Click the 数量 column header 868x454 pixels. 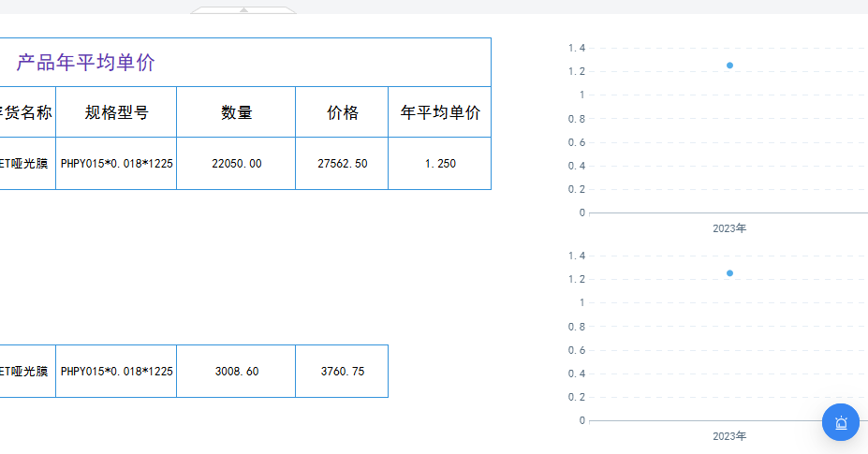236,112
